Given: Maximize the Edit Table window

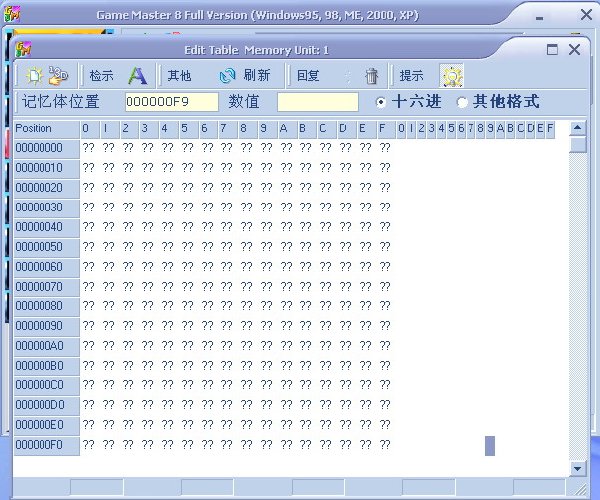Looking at the screenshot, I should [x=552, y=49].
